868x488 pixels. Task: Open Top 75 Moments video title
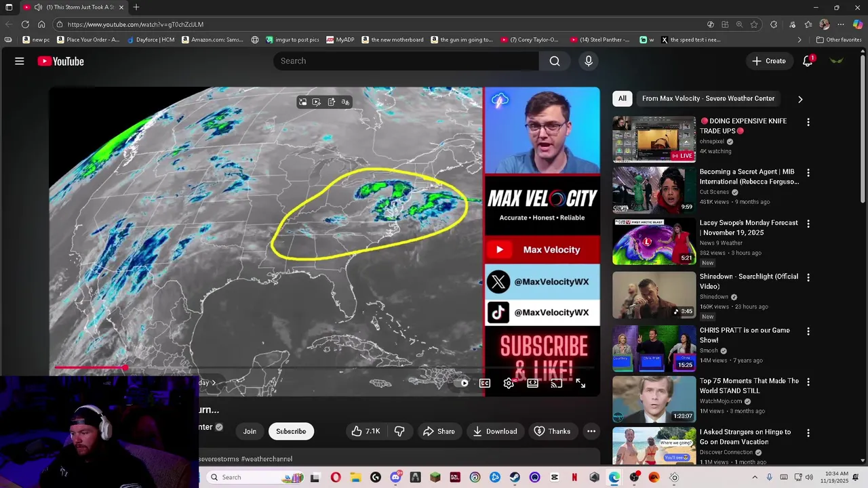[x=749, y=386]
